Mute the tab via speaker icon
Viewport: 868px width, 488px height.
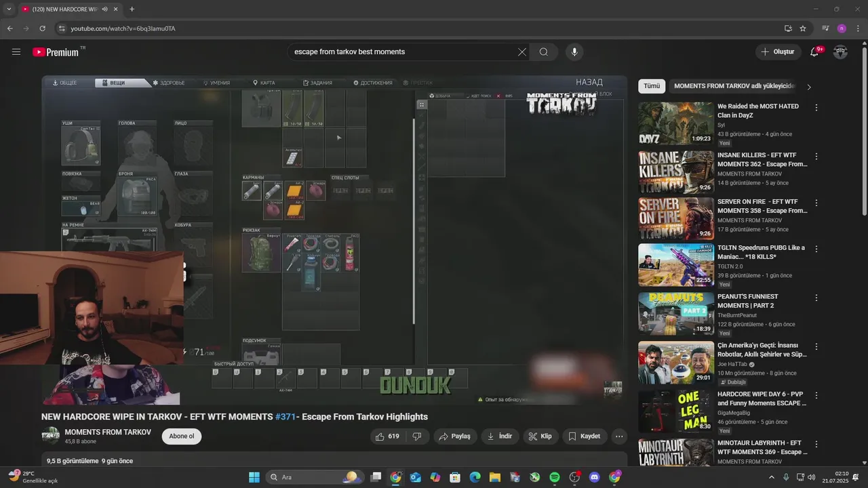click(104, 9)
